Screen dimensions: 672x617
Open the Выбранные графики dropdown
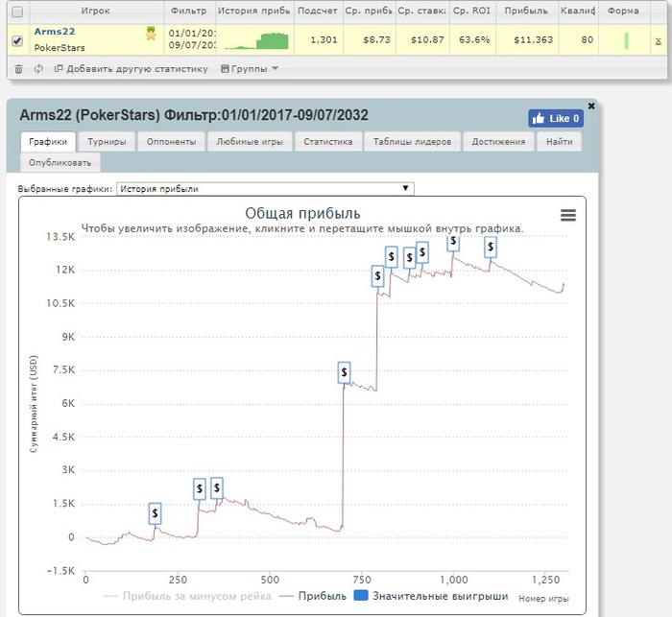tap(265, 188)
